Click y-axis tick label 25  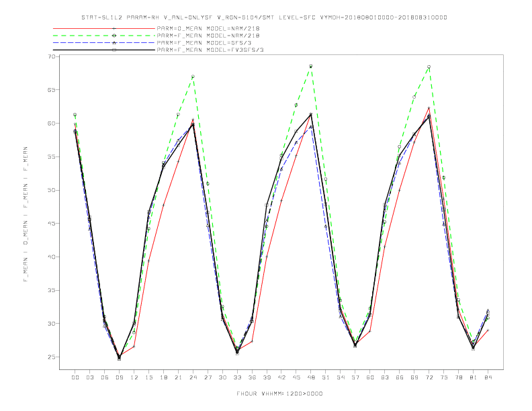[52, 357]
